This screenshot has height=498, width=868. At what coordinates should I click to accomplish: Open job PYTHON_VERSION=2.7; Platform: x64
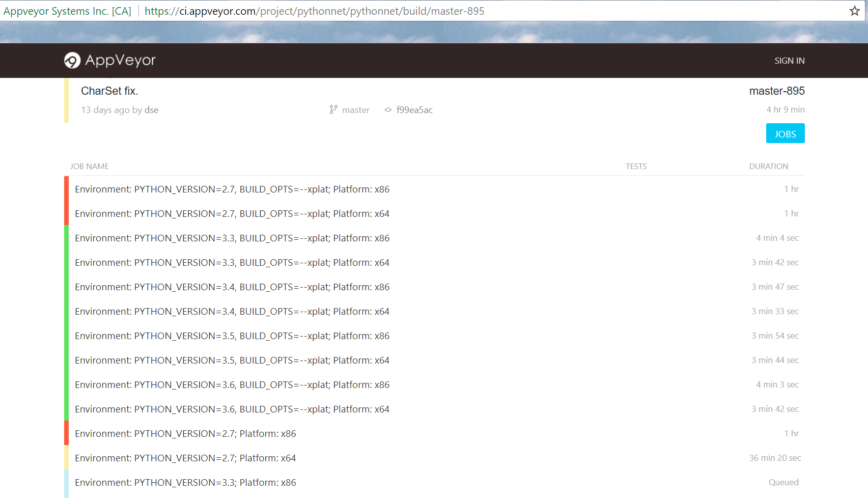(x=185, y=458)
